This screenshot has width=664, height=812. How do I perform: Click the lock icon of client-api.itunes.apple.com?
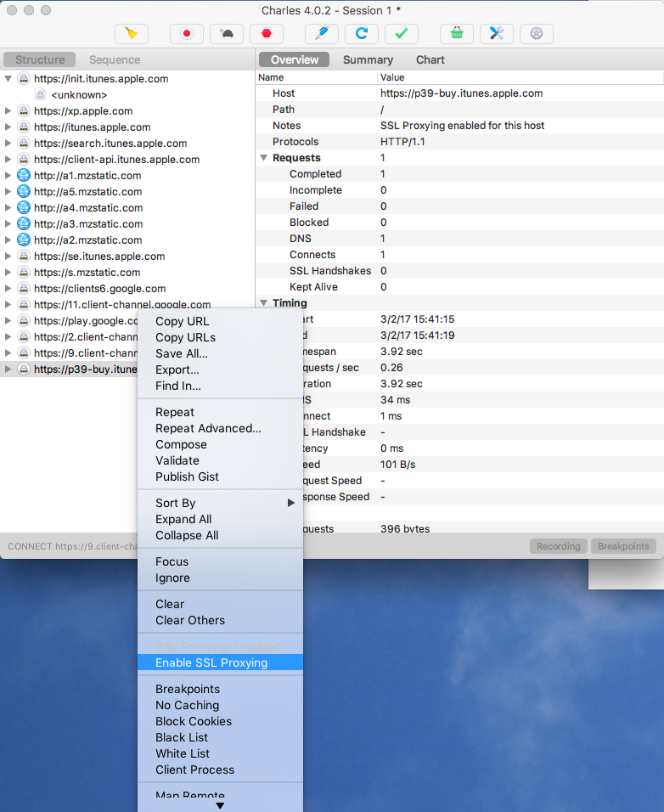pyautogui.click(x=24, y=160)
